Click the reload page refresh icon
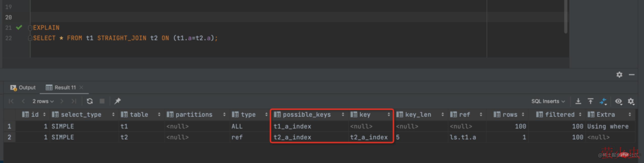Image resolution: width=644 pixels, height=163 pixels. point(90,101)
